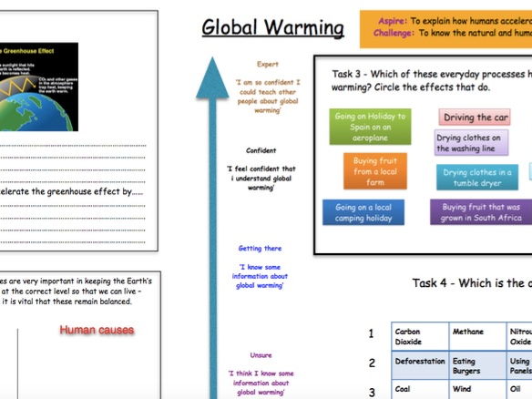This screenshot has height=399, width=532.
Task: Select 'Going on a local camping holiday' box
Action: [363, 213]
